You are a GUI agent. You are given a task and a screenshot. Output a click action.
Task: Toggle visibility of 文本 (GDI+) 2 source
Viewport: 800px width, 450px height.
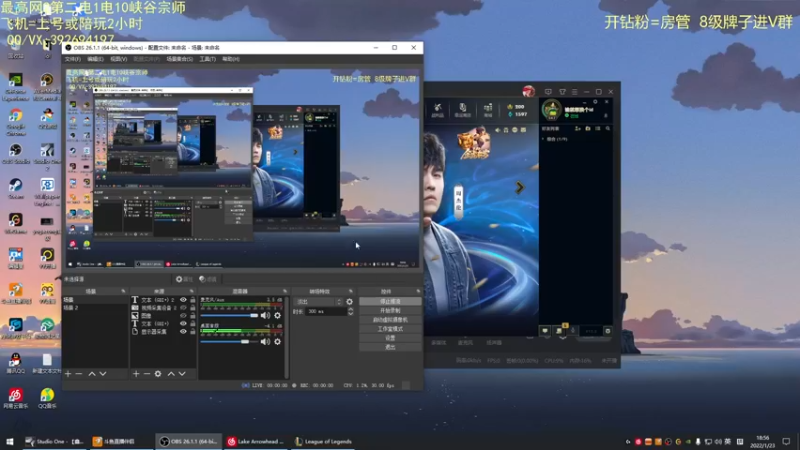[x=183, y=300]
